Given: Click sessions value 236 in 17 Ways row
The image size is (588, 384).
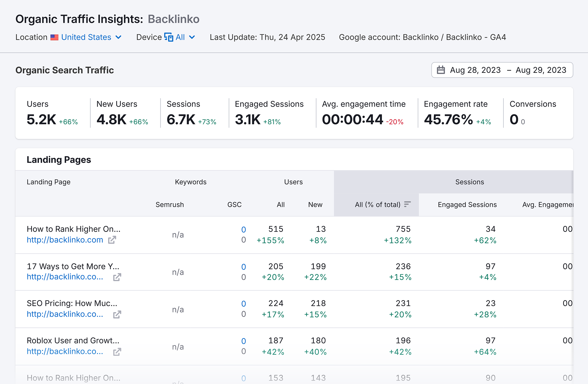Looking at the screenshot, I should 403,266.
